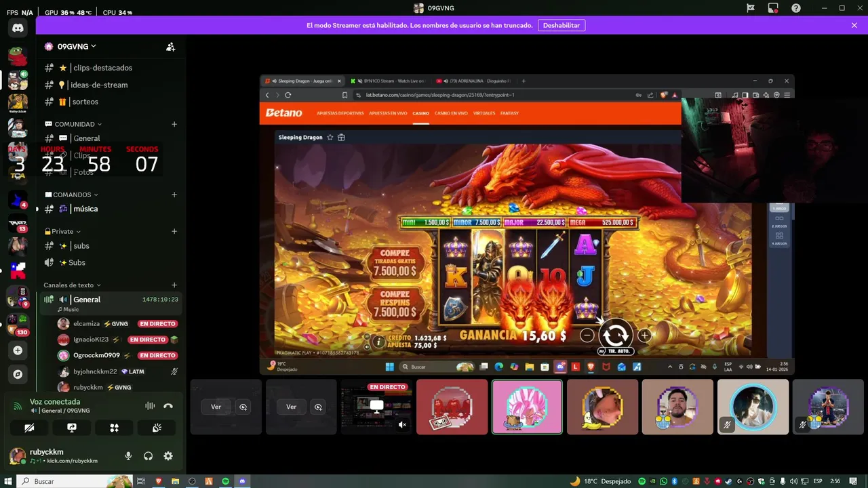This screenshot has height=488, width=868.
Task: Click COMPRE TIRADAS GRATIS in the game
Action: coord(394,263)
